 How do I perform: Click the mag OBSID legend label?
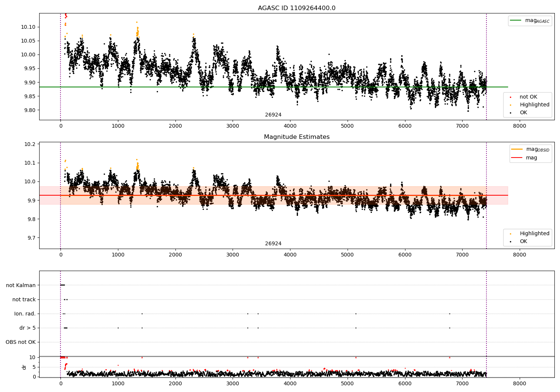538,150
